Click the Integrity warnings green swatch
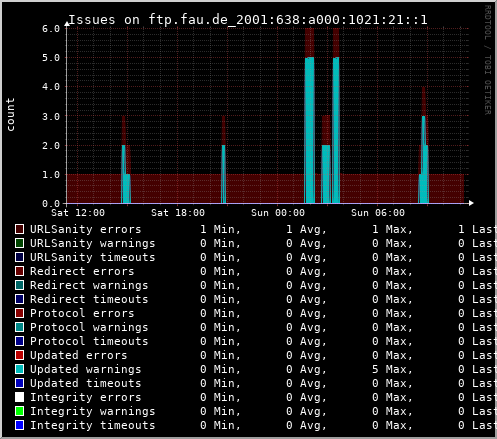This screenshot has height=439, width=497. (19, 411)
